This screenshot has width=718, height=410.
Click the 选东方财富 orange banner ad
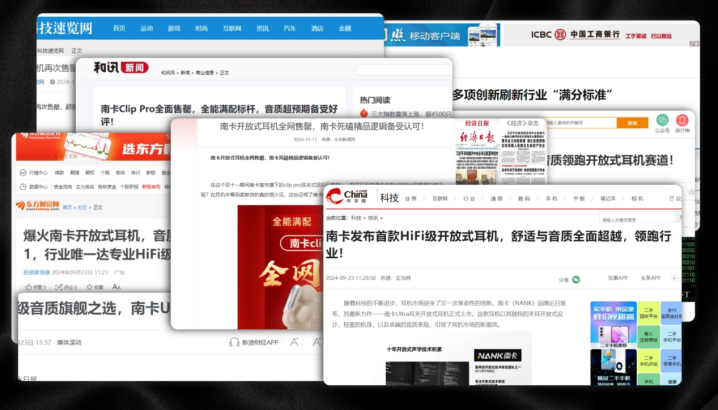[x=94, y=147]
